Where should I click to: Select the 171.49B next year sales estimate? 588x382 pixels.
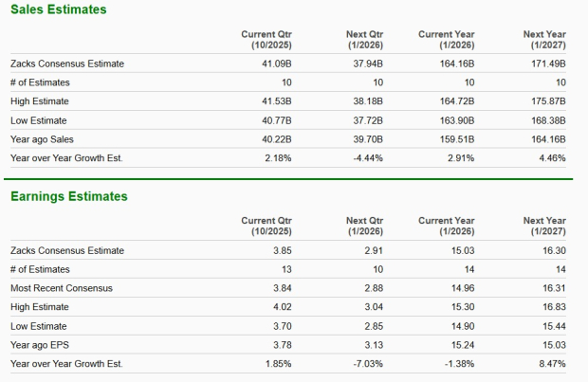tap(549, 64)
